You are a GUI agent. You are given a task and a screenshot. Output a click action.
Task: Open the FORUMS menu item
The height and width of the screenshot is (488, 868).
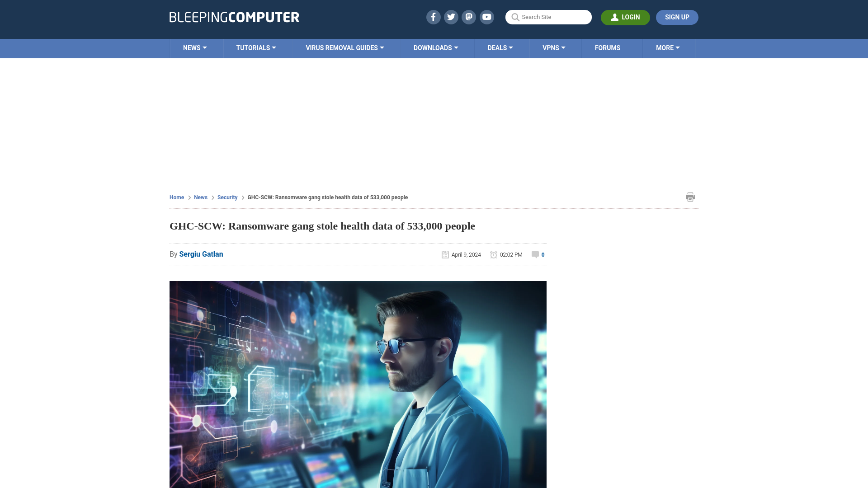coord(608,47)
